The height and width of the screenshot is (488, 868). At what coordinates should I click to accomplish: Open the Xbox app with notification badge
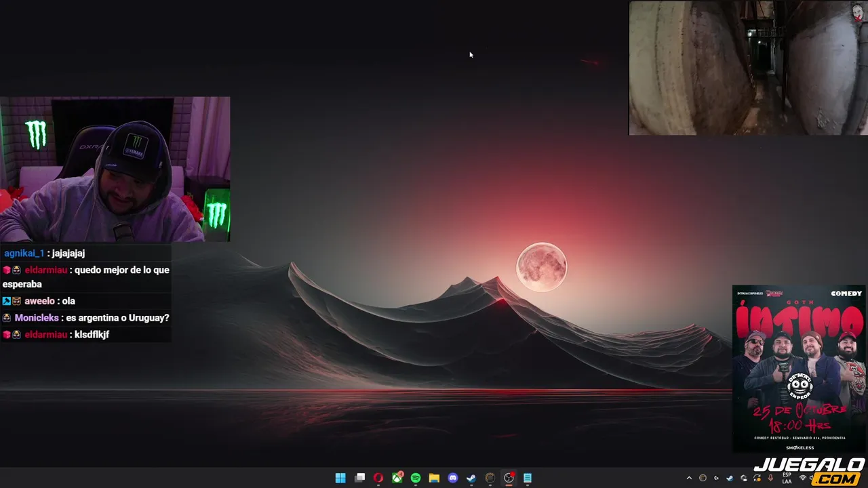397,478
